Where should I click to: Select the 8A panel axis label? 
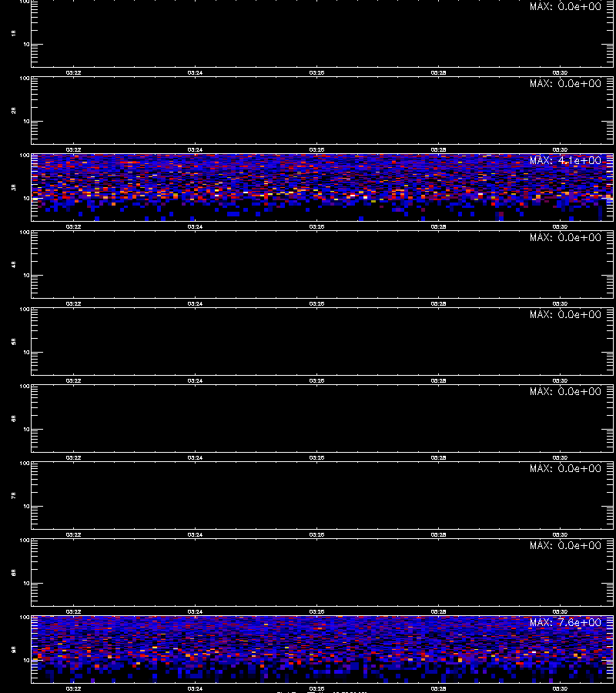click(x=14, y=573)
